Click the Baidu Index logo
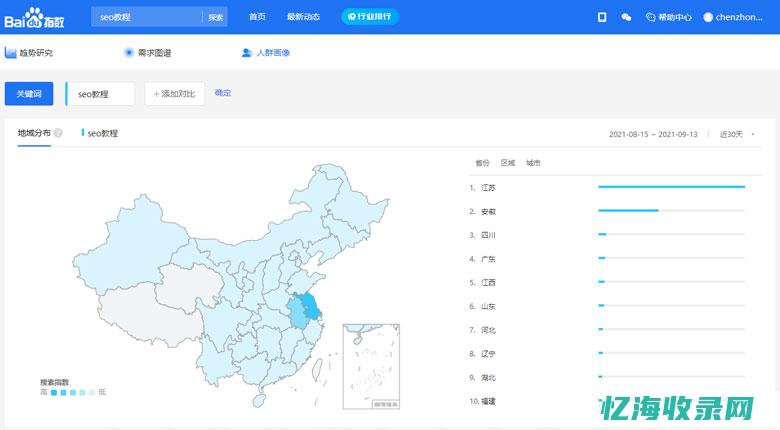This screenshot has width=780, height=430. pyautogui.click(x=34, y=18)
